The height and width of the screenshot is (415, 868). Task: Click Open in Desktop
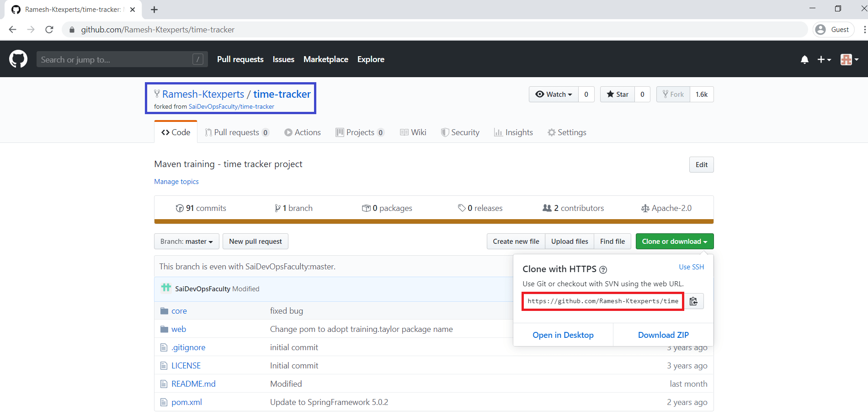[x=563, y=335]
